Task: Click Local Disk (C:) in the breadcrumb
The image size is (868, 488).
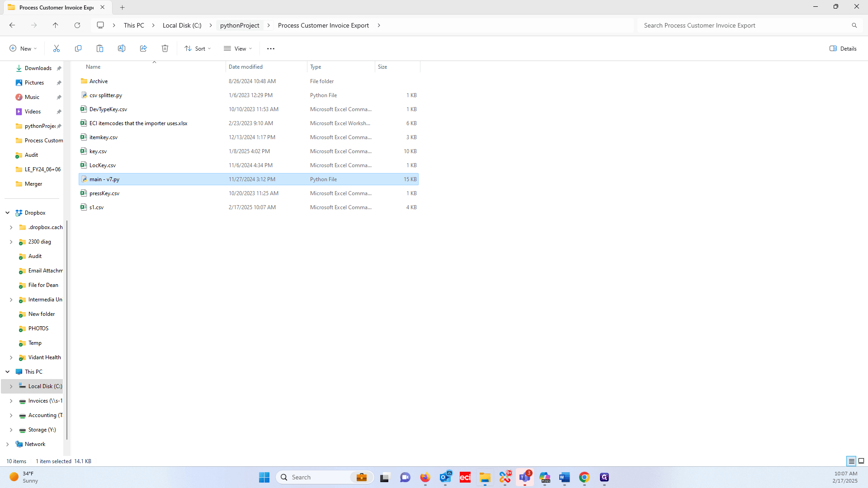Action: coord(182,25)
